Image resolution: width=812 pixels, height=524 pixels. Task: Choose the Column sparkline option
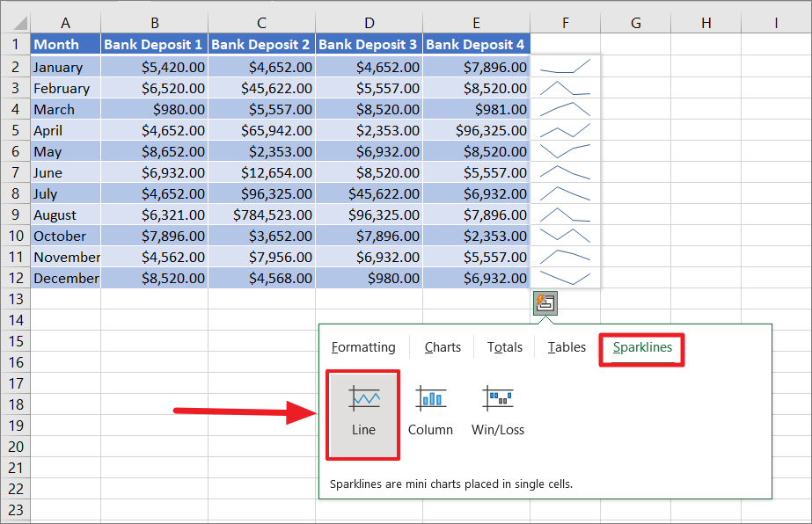coord(430,411)
